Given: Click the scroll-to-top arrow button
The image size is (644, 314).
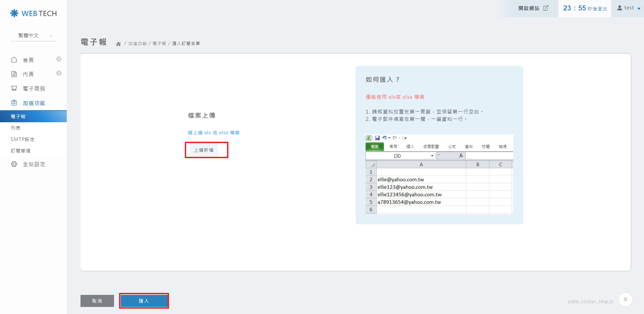Looking at the screenshot, I should point(625,300).
